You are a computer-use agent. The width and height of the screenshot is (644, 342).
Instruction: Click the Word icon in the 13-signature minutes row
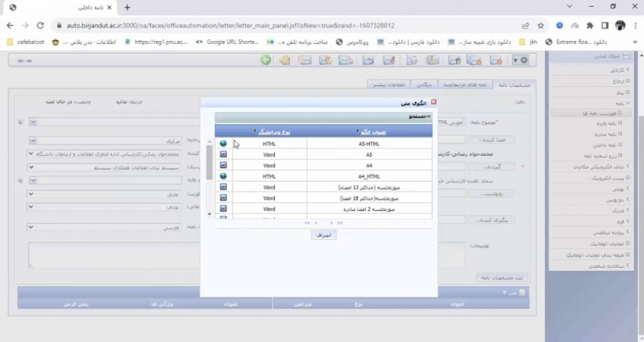pyautogui.click(x=224, y=187)
